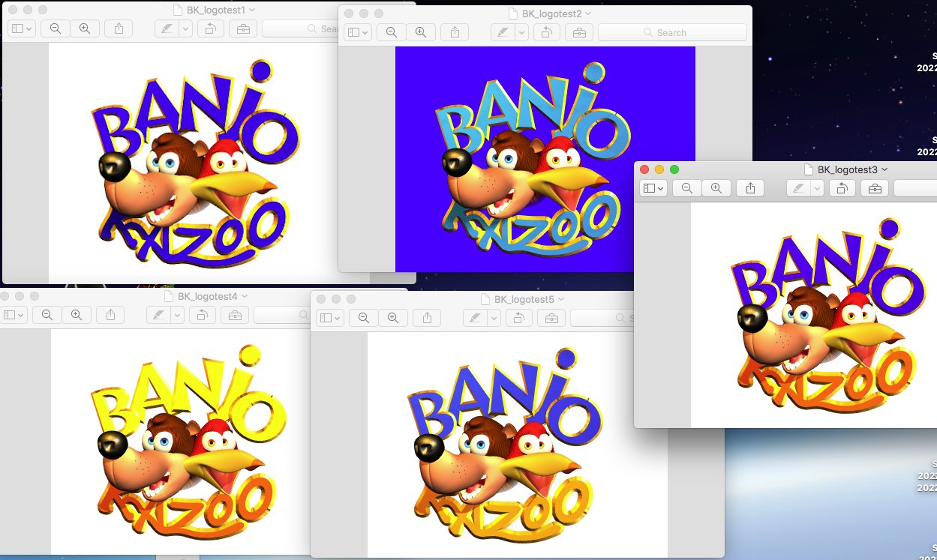The image size is (937, 560).
Task: Expand the highlight color dropdown in the BK_logotest2 window
Action: [521, 32]
